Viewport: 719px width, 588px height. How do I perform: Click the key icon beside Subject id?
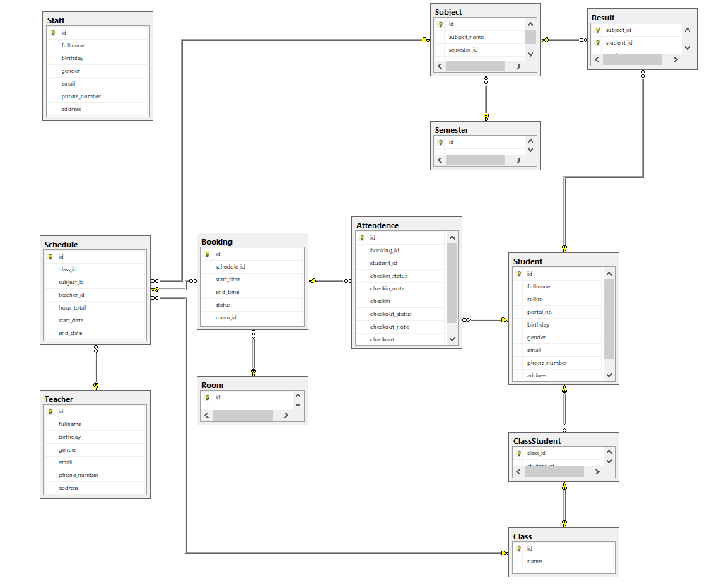click(440, 24)
